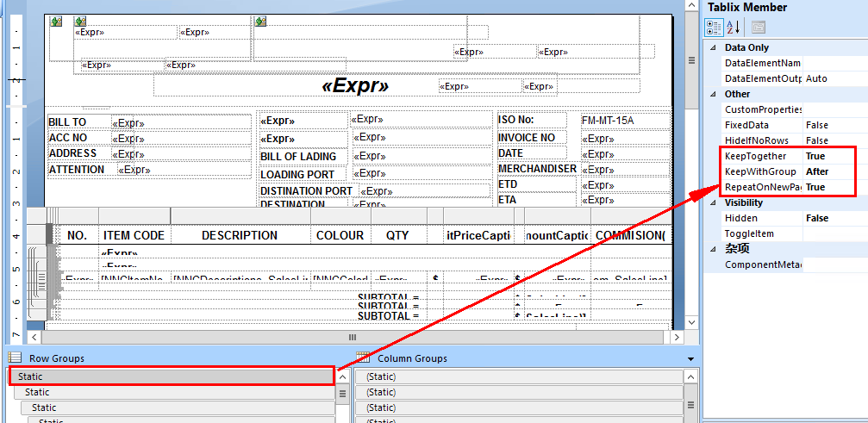Viewport: 868px width, 423px height.
Task: Change the Hidden property value False
Action: tap(834, 218)
